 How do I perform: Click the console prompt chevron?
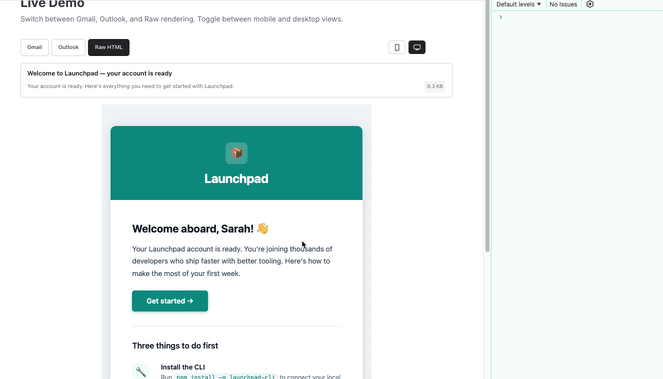501,17
